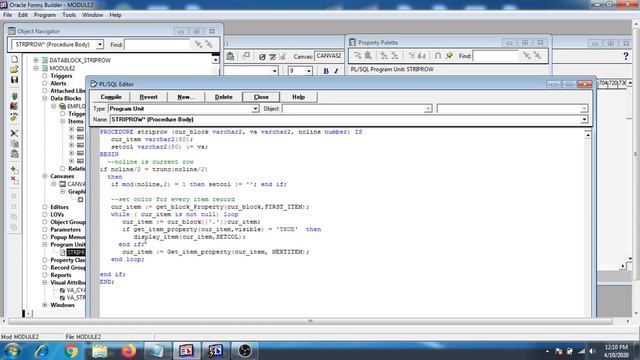640x360 pixels.
Task: Click the pin Freeze icon in Property Palette
Action: click(x=449, y=56)
